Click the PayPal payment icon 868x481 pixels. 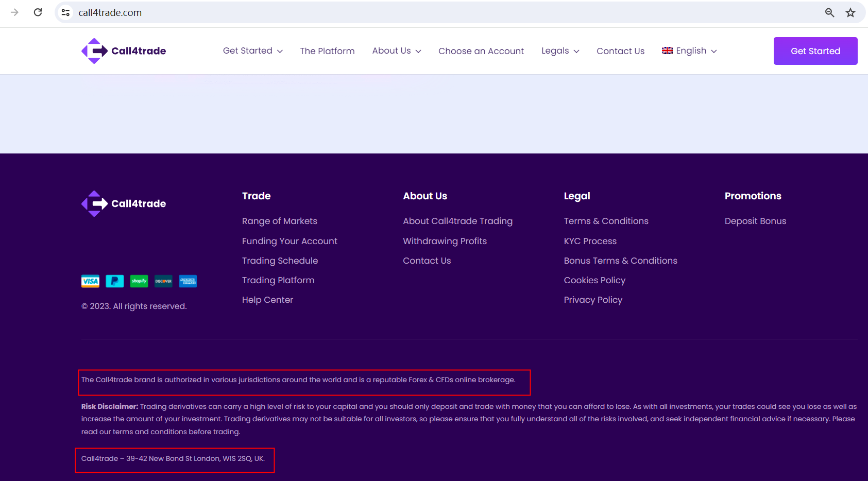(x=114, y=281)
